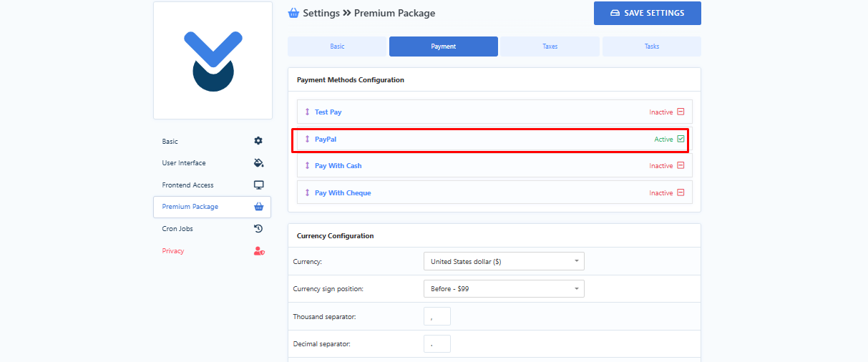Click the reorder arrow handle for Pay With Cheque

[x=308, y=193]
